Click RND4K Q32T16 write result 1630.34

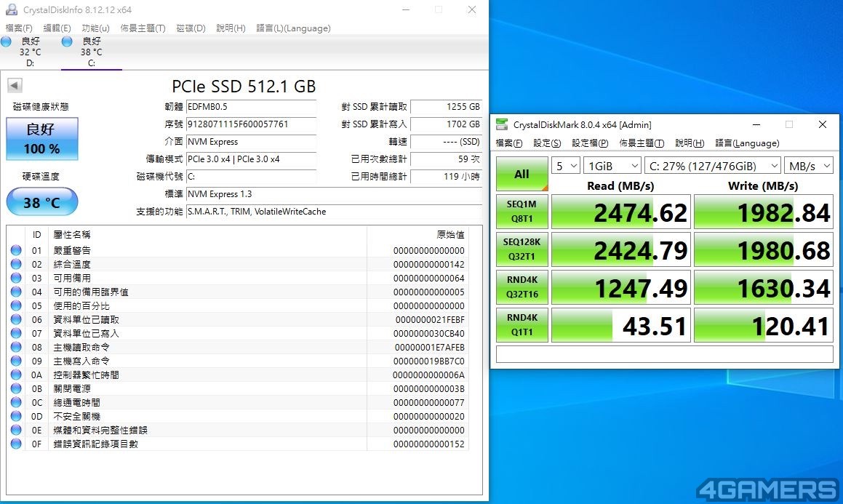(x=764, y=287)
